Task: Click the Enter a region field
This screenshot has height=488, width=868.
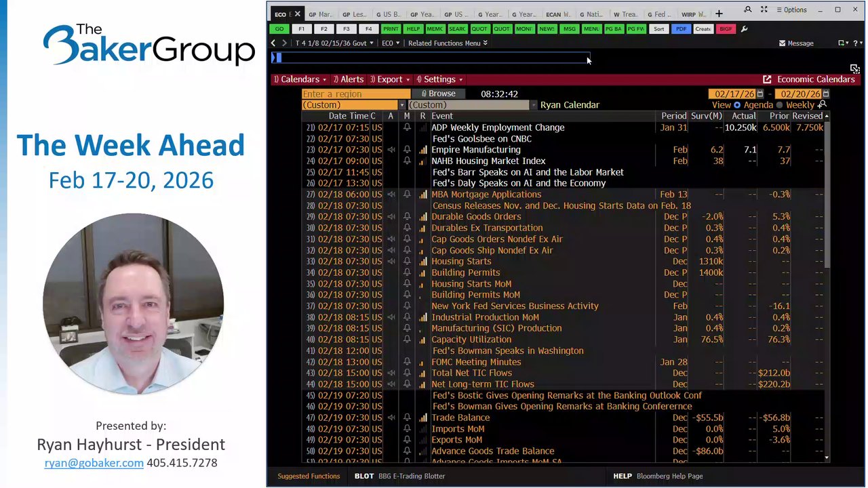Action: pos(355,94)
